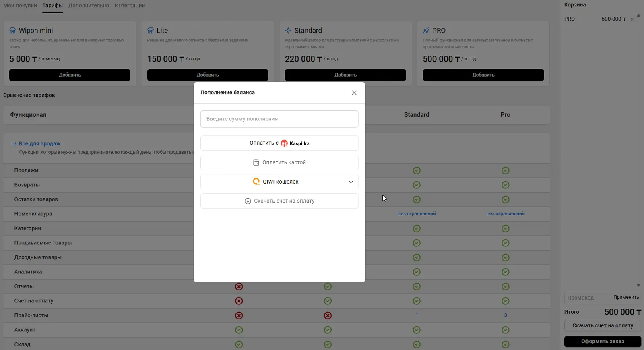Click the Wipon mini store icon
The image size is (644, 350).
point(12,31)
